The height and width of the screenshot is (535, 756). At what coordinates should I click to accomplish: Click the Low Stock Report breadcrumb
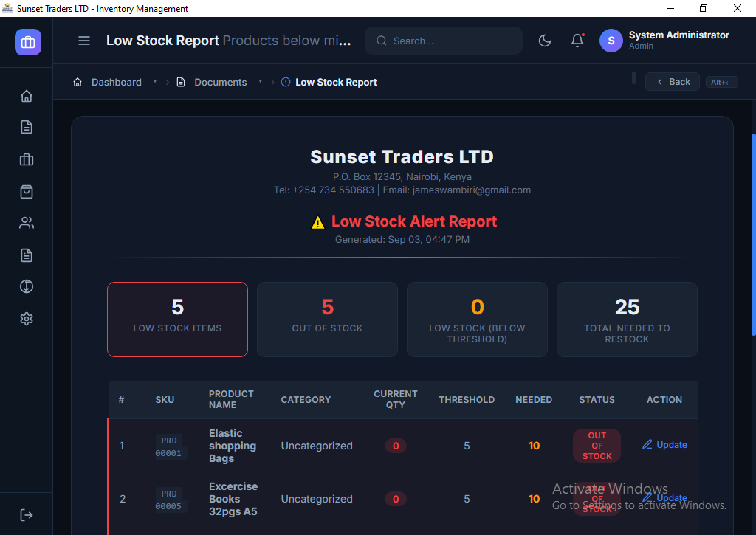[336, 82]
